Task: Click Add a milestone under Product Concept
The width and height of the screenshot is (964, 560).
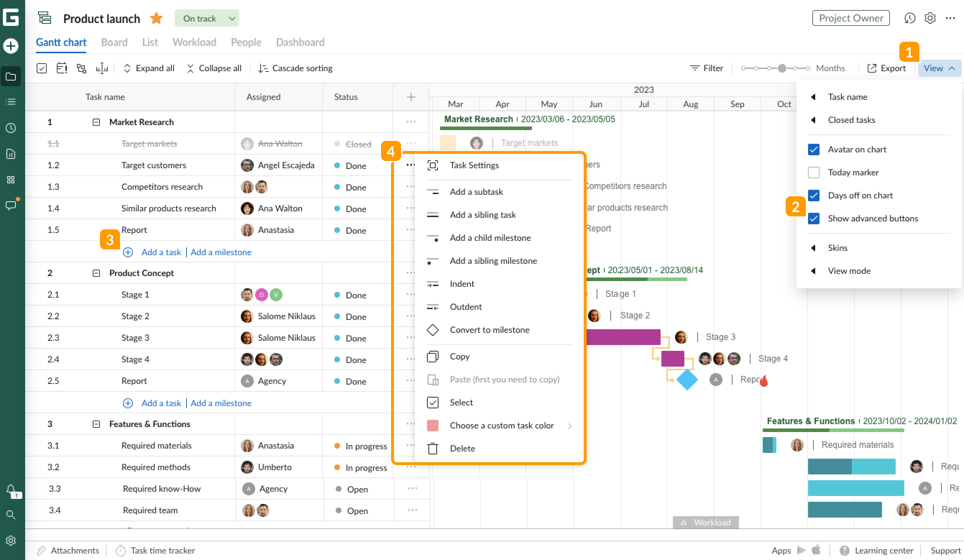Action: [221, 403]
